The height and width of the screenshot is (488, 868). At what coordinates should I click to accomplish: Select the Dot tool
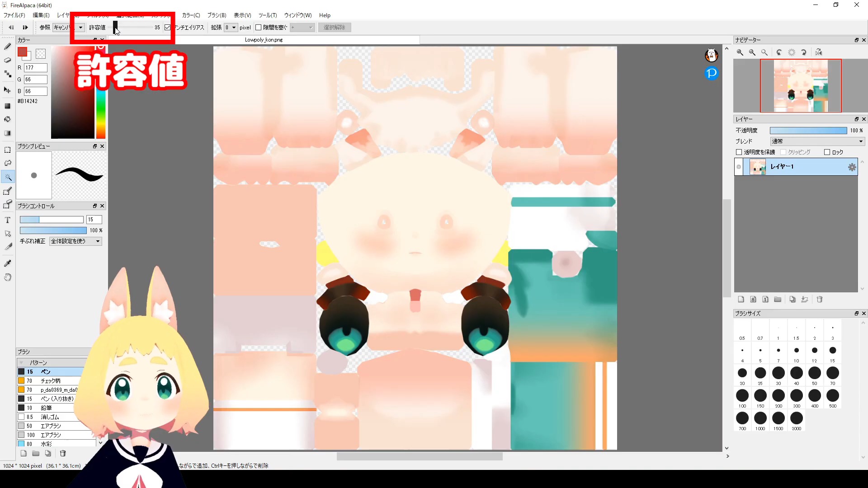click(x=8, y=74)
